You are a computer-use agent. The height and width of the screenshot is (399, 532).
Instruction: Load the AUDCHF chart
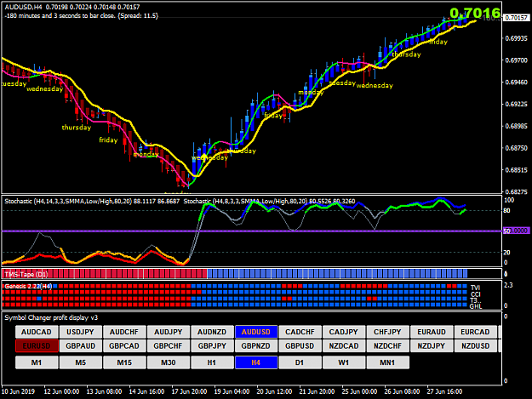tap(124, 332)
